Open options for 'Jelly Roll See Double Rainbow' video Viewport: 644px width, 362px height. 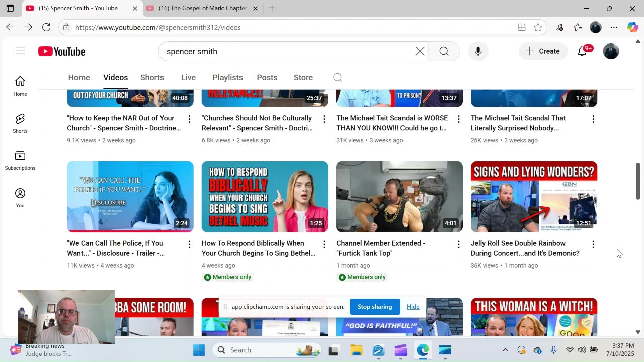pyautogui.click(x=593, y=244)
